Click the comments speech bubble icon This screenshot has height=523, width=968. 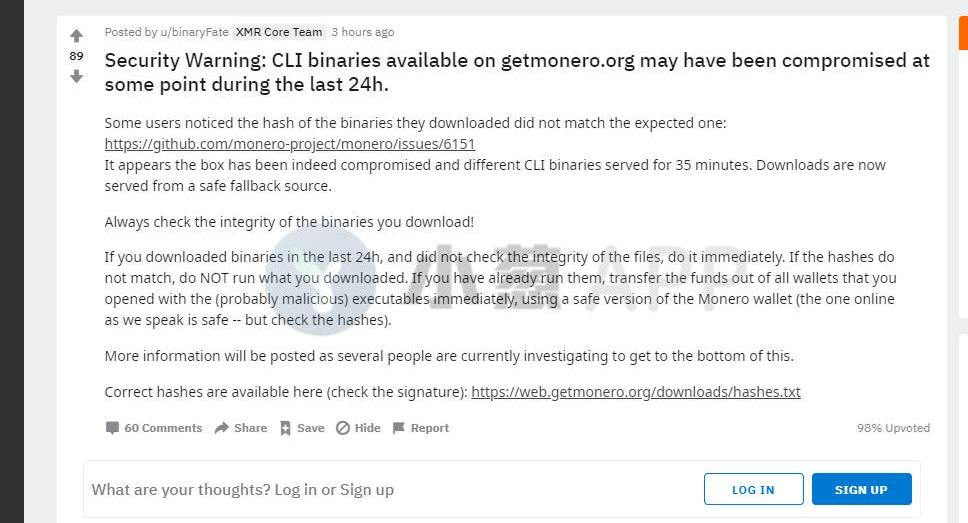(x=112, y=428)
